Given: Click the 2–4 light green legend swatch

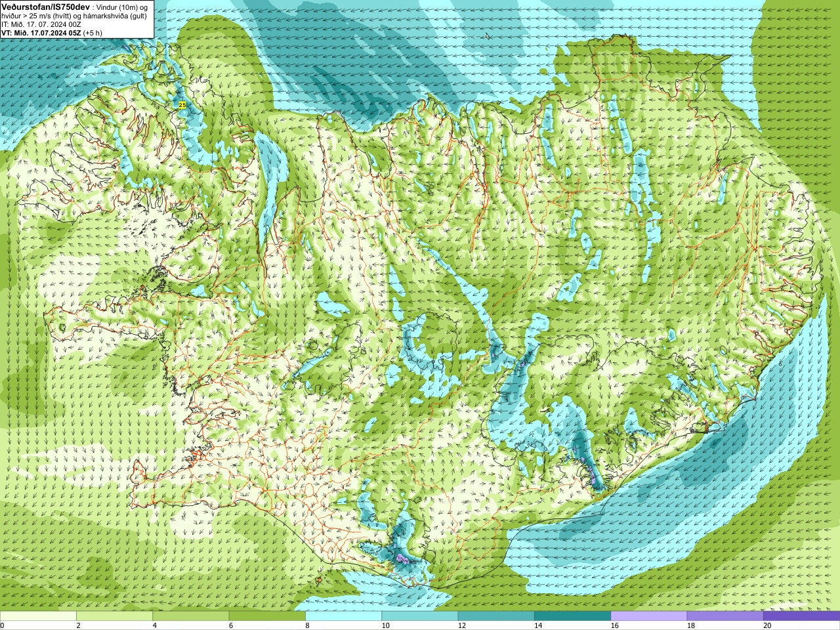Looking at the screenshot, I should point(114,616).
